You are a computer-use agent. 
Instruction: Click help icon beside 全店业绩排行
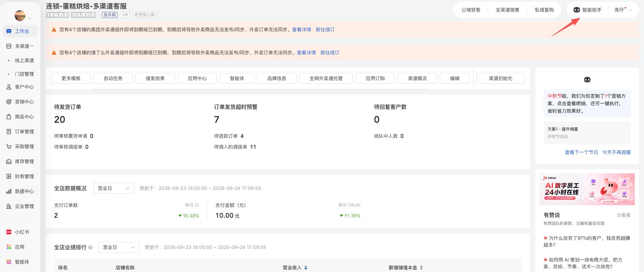tap(90, 247)
